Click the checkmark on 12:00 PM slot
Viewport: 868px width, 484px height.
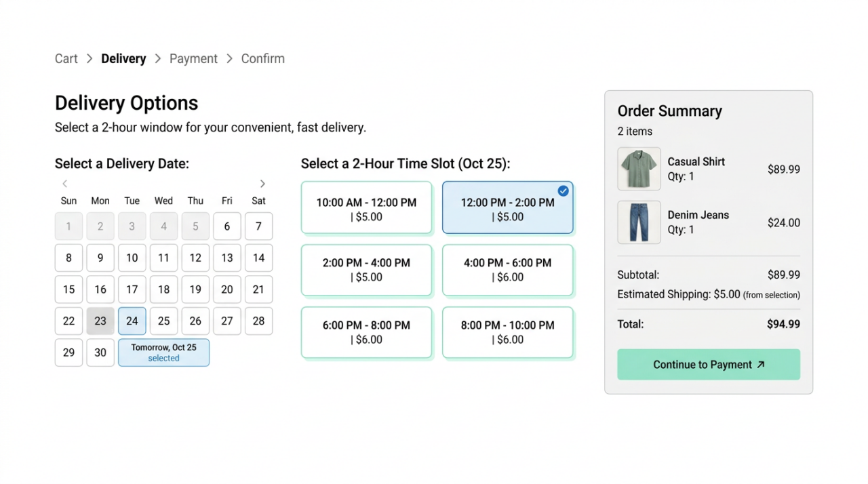563,191
